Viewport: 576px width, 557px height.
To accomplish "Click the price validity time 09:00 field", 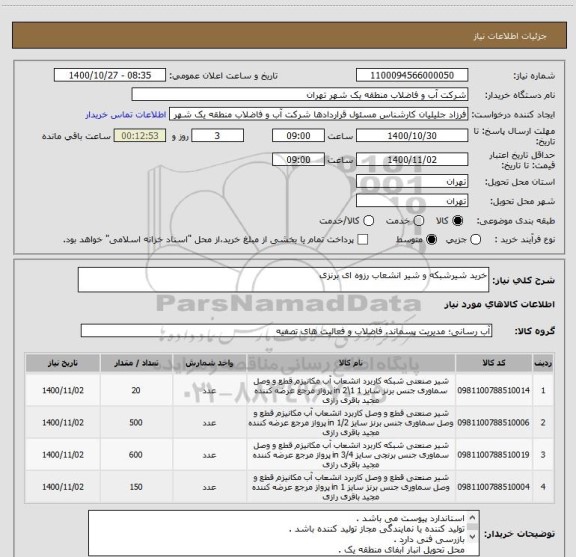I will [298, 159].
